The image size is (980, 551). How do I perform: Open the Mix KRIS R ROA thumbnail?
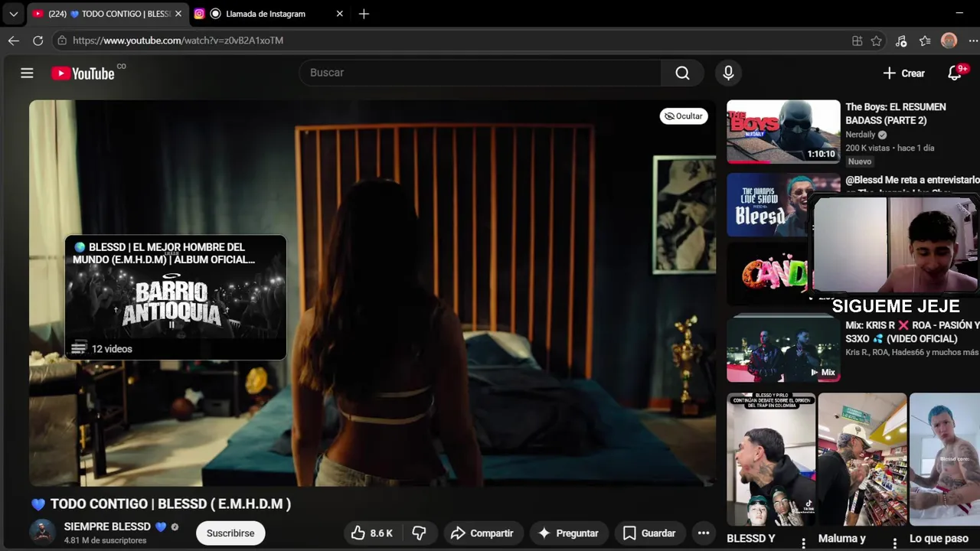coord(783,349)
